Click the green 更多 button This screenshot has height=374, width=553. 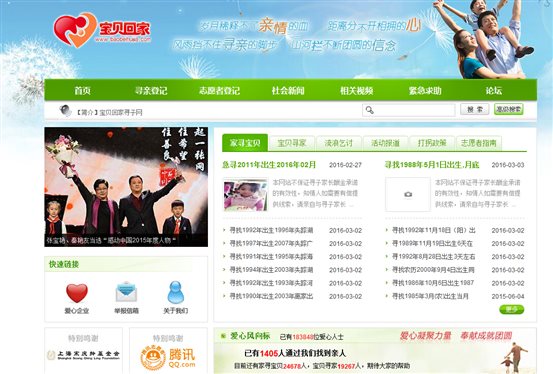[x=512, y=310]
